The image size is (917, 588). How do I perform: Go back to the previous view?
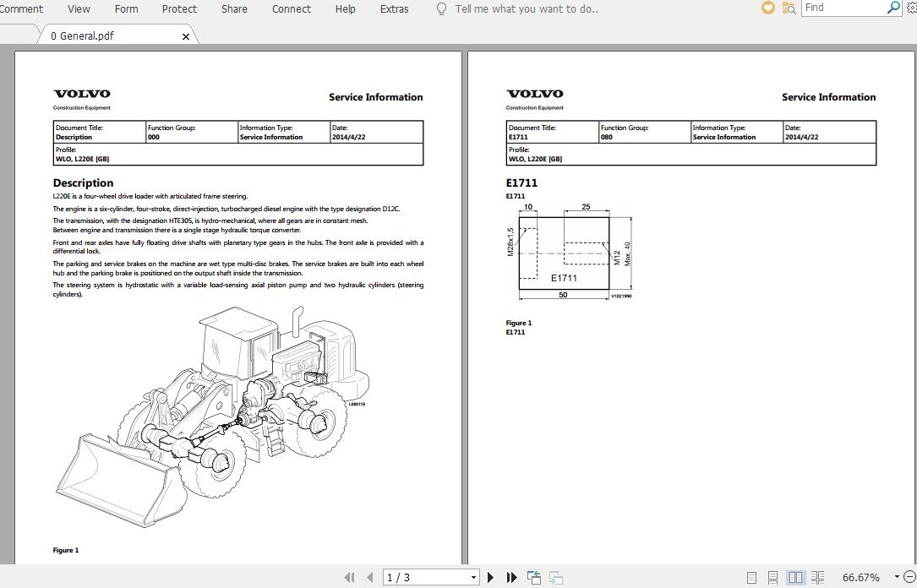pyautogui.click(x=533, y=577)
